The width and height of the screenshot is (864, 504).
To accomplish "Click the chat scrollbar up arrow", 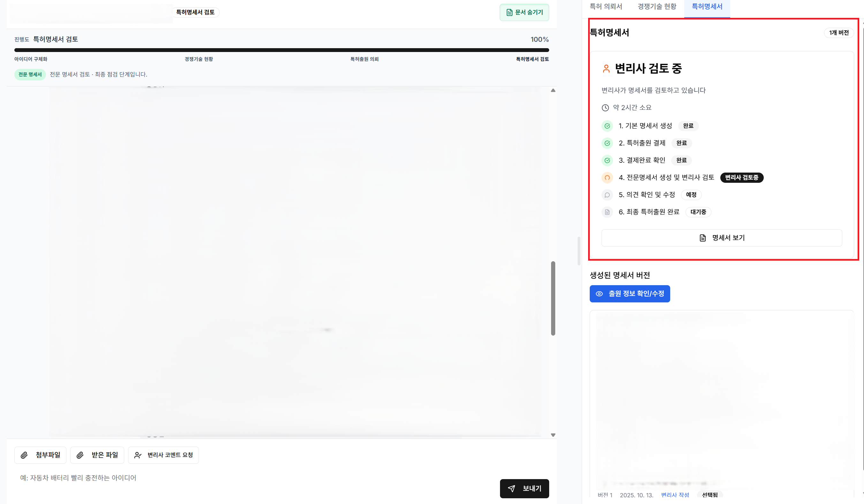I will tap(553, 91).
